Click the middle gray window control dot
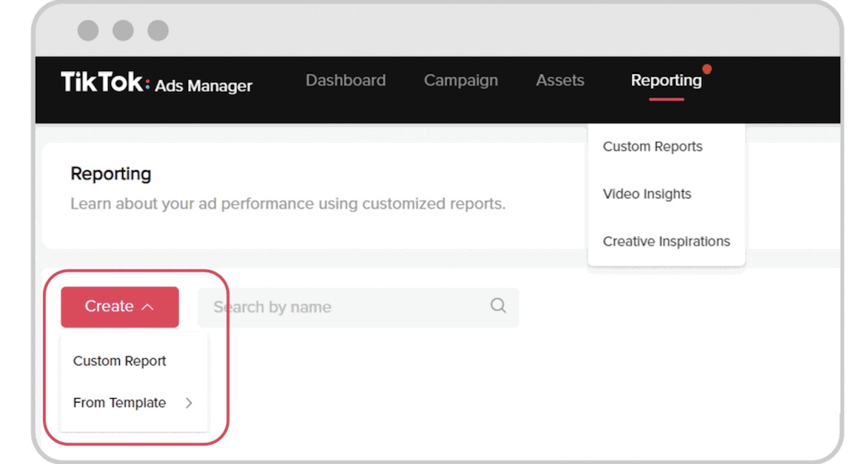Image resolution: width=868 pixels, height=464 pixels. pyautogui.click(x=123, y=30)
